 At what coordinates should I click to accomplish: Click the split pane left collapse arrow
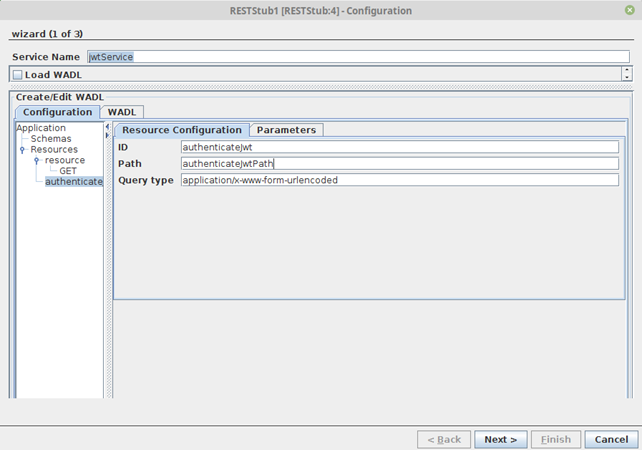[108, 127]
